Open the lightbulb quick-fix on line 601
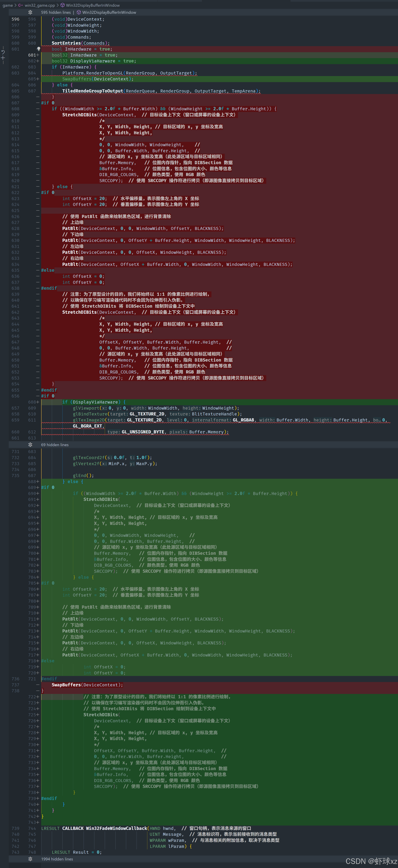 coord(39,49)
